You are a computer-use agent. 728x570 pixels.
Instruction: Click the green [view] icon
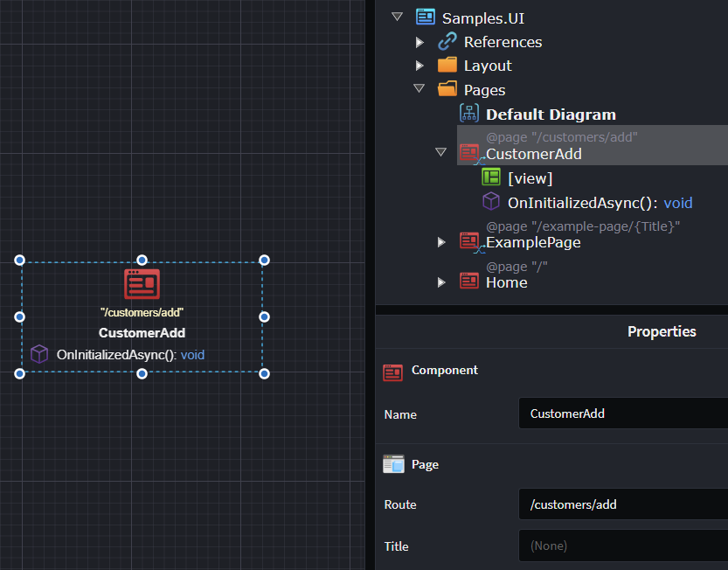pos(491,177)
